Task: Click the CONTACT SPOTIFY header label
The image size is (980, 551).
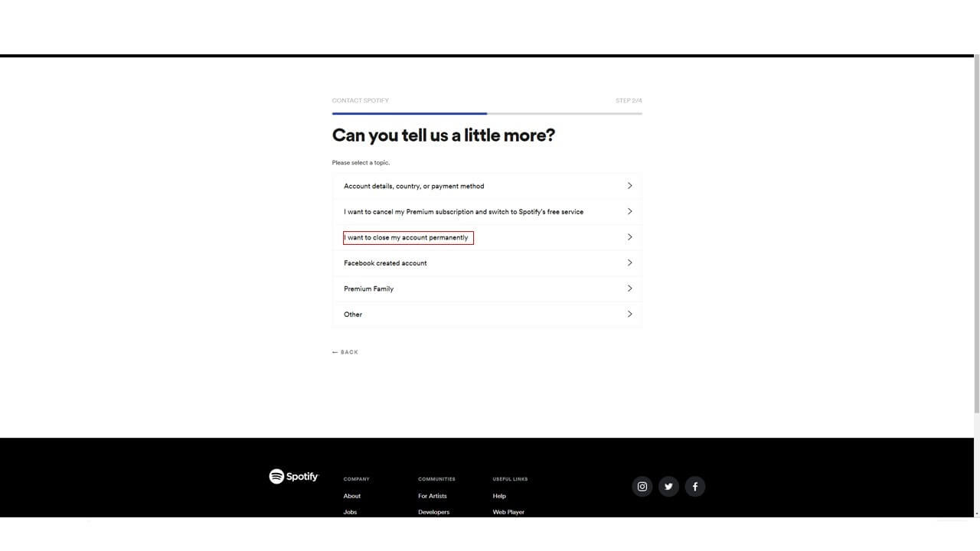Action: [361, 100]
